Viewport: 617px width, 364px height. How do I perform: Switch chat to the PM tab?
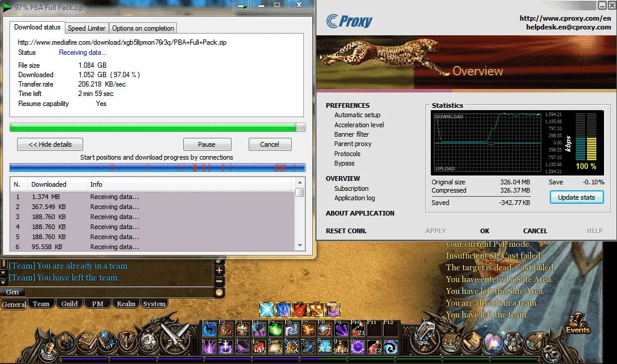(98, 304)
